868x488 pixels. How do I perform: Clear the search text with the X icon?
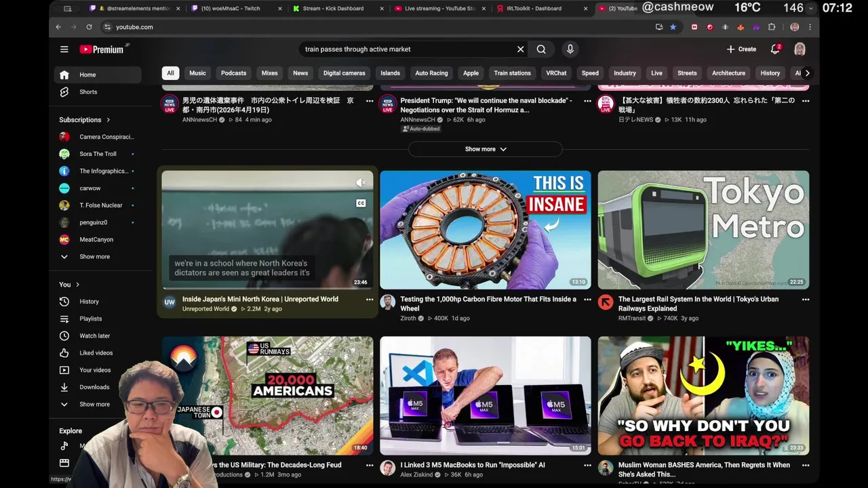[x=520, y=49]
